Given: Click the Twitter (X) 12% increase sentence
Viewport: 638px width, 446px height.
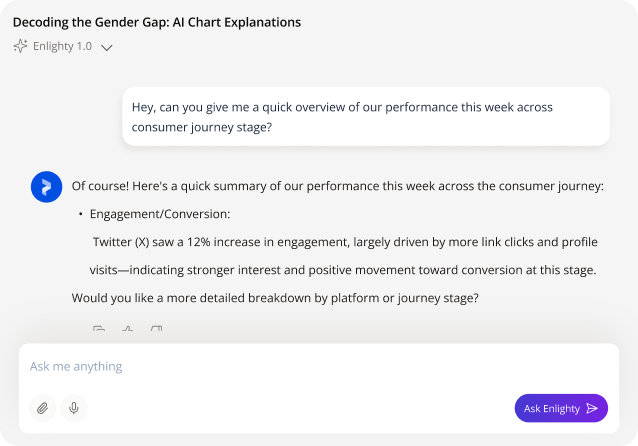Looking at the screenshot, I should (x=343, y=242).
